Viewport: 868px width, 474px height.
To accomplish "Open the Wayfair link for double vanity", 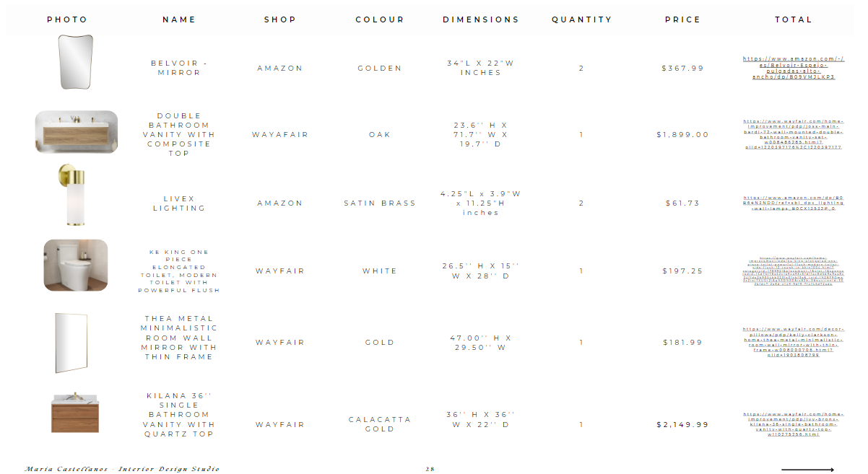I will (793, 134).
